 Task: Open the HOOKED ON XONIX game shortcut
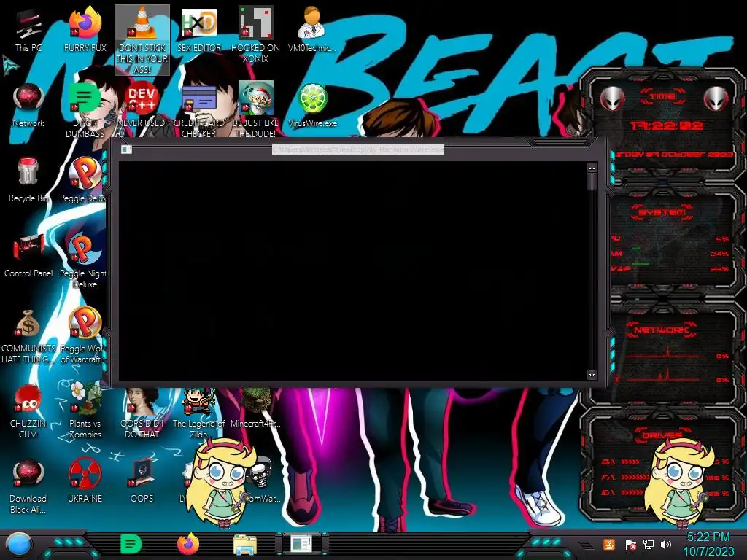[x=255, y=34]
